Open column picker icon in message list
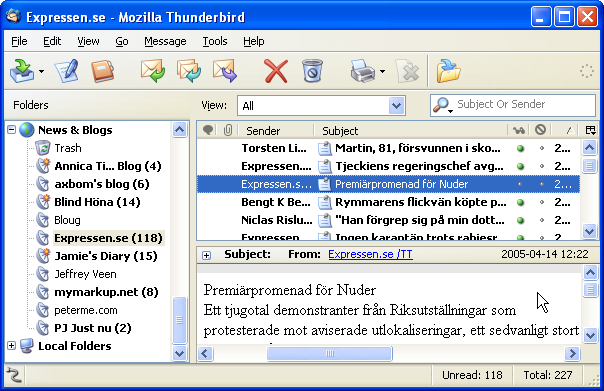The width and height of the screenshot is (604, 391). click(590, 130)
